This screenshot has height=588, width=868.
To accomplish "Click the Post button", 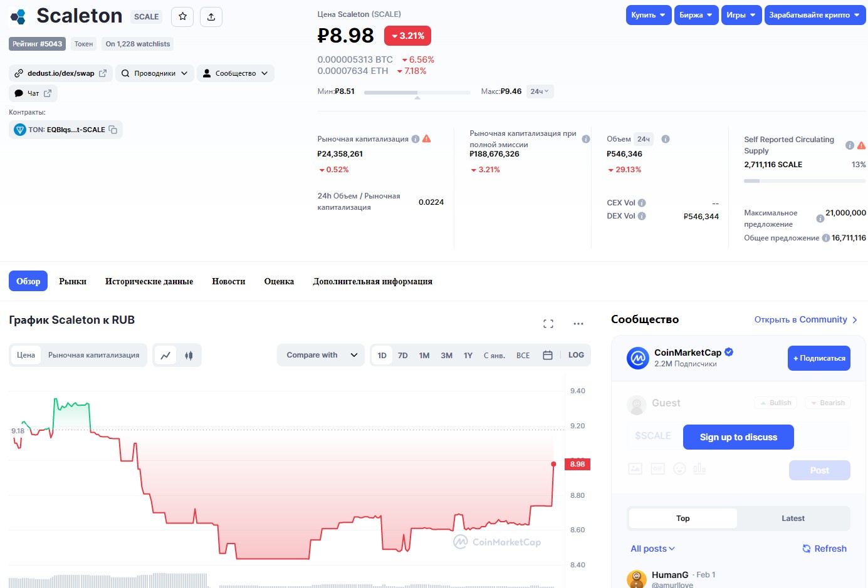I will [820, 470].
